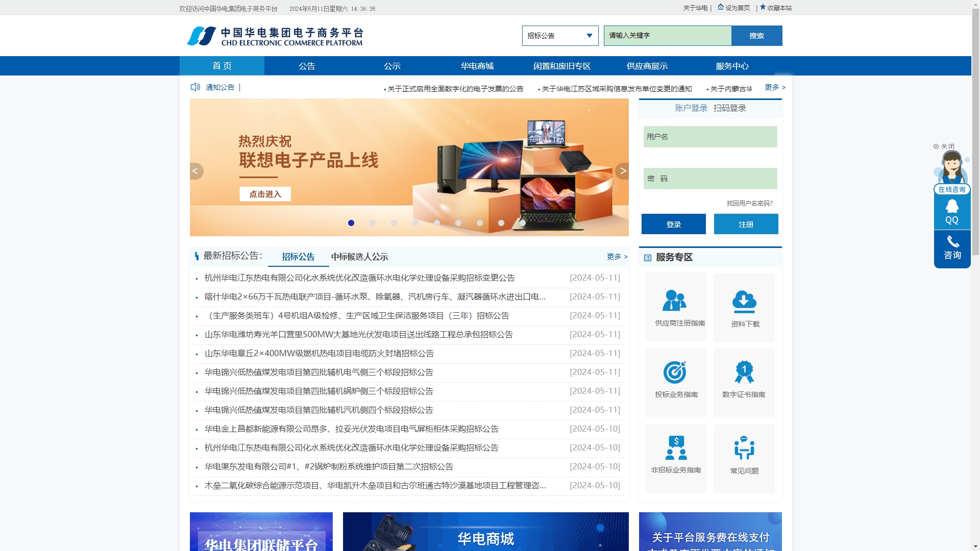980x551 pixels.
Task: Click the 搜索 search button
Action: click(x=756, y=36)
